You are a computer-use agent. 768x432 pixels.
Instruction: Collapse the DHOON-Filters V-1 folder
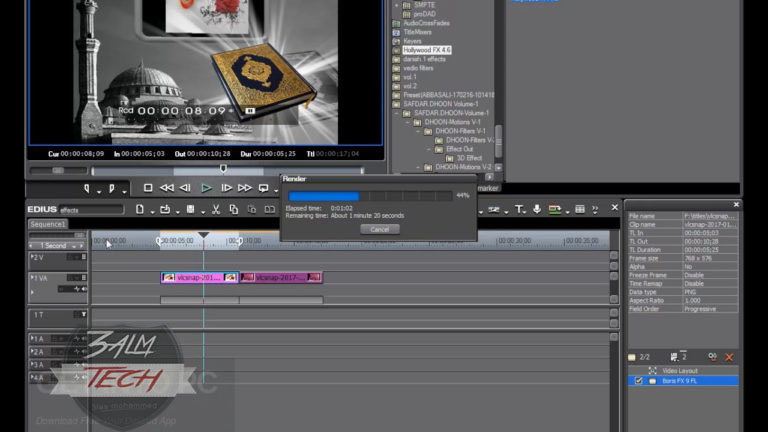pyautogui.click(x=418, y=131)
